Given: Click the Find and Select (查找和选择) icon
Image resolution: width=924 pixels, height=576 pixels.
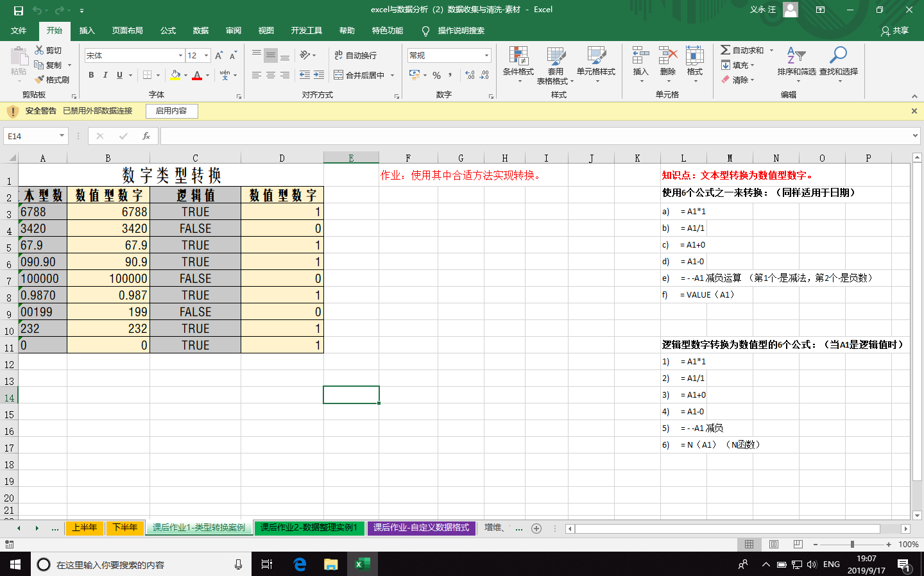Looking at the screenshot, I should coord(838,63).
